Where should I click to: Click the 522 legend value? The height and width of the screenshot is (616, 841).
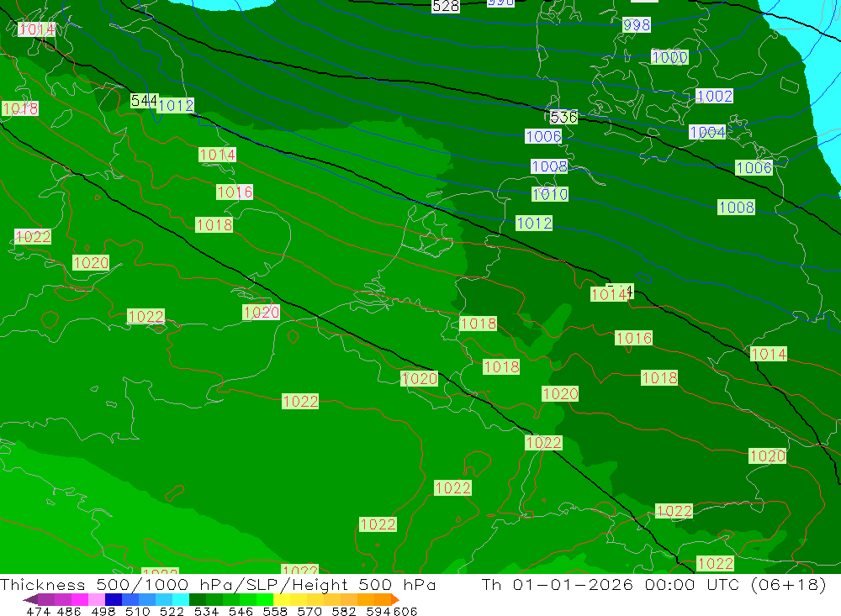click(172, 611)
